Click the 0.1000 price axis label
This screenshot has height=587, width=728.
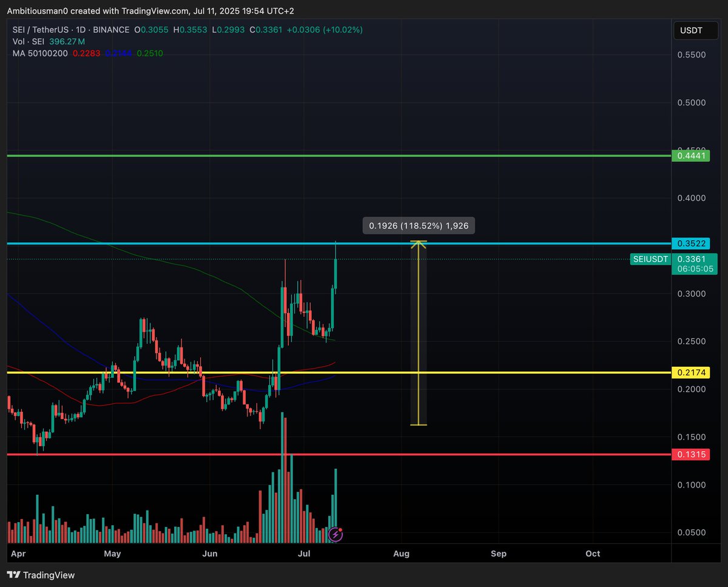pos(691,485)
